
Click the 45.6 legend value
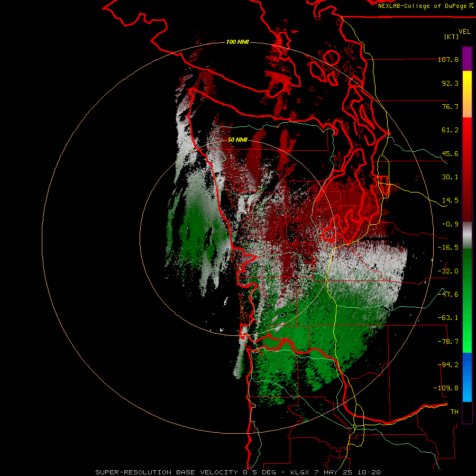[450, 153]
